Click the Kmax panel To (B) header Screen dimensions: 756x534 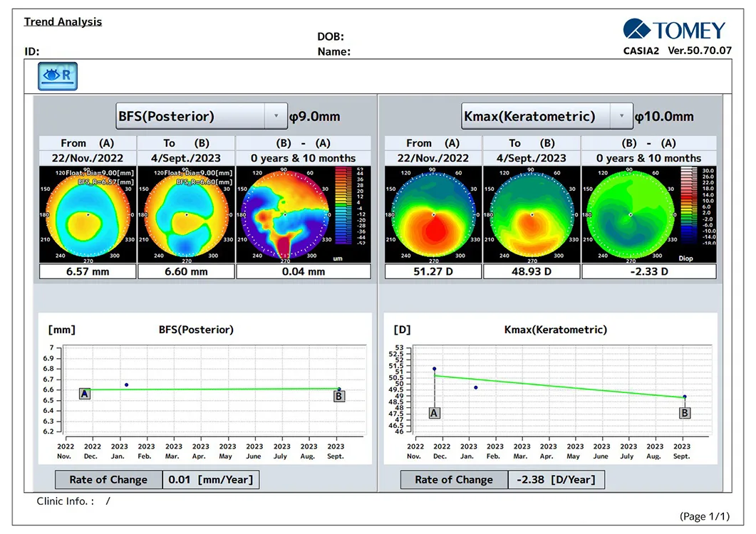[532, 143]
